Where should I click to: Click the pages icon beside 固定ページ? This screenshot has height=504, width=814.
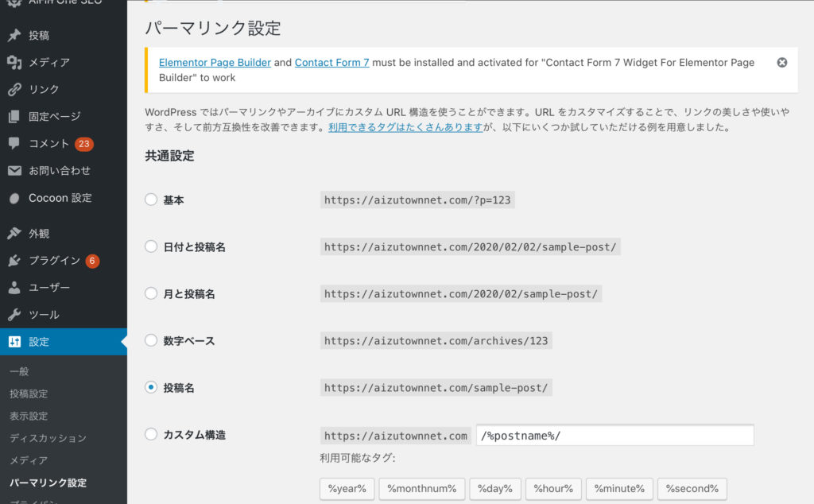[14, 116]
